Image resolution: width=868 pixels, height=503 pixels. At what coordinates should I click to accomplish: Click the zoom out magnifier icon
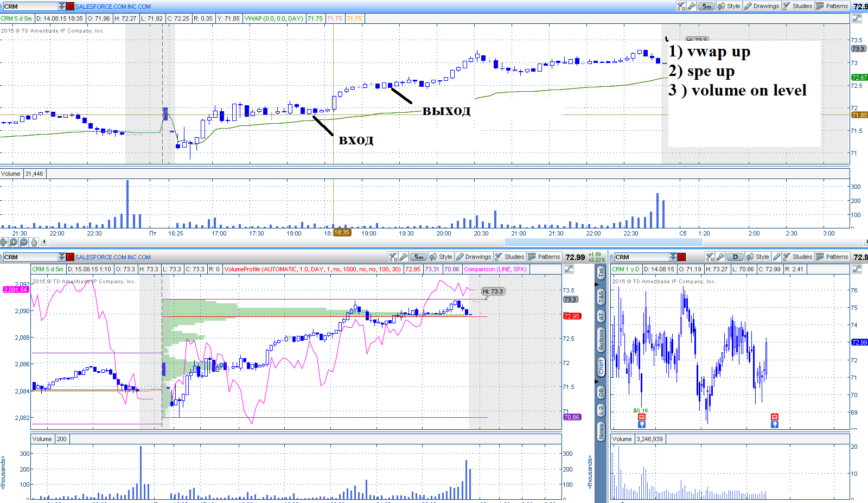pyautogui.click(x=23, y=242)
